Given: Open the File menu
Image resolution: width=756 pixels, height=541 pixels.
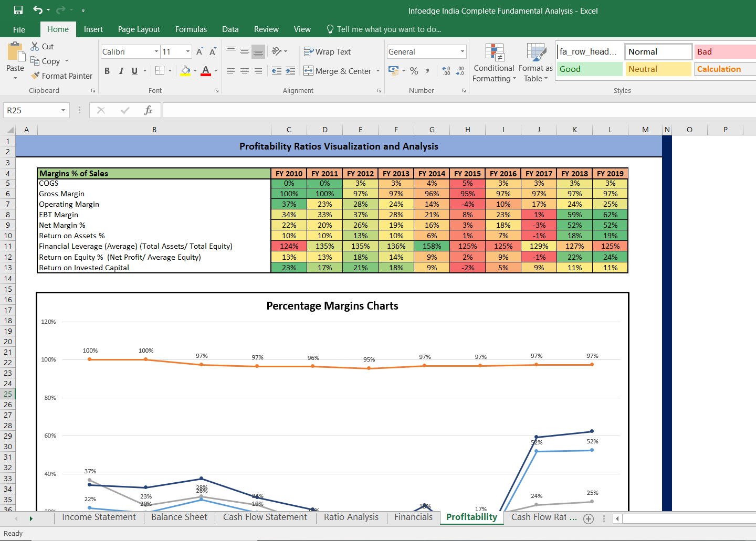Looking at the screenshot, I should [x=19, y=29].
